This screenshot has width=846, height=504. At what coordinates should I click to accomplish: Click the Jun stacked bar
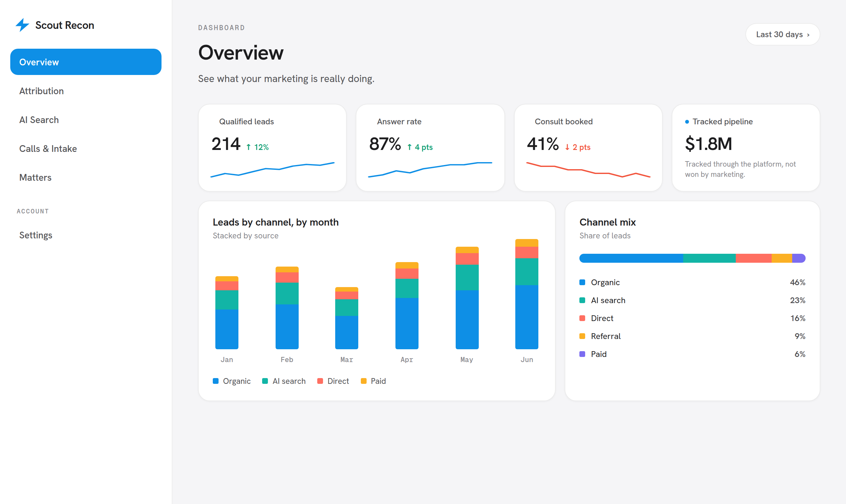527,294
